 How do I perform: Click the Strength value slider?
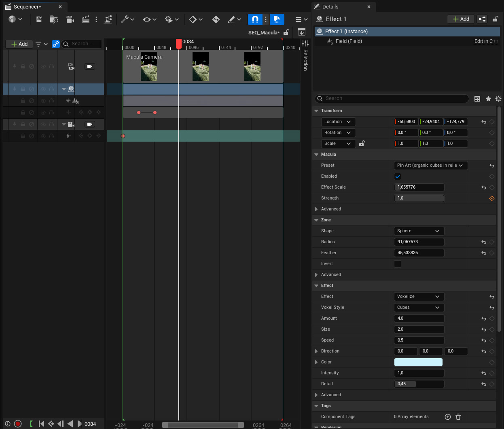pos(419,198)
